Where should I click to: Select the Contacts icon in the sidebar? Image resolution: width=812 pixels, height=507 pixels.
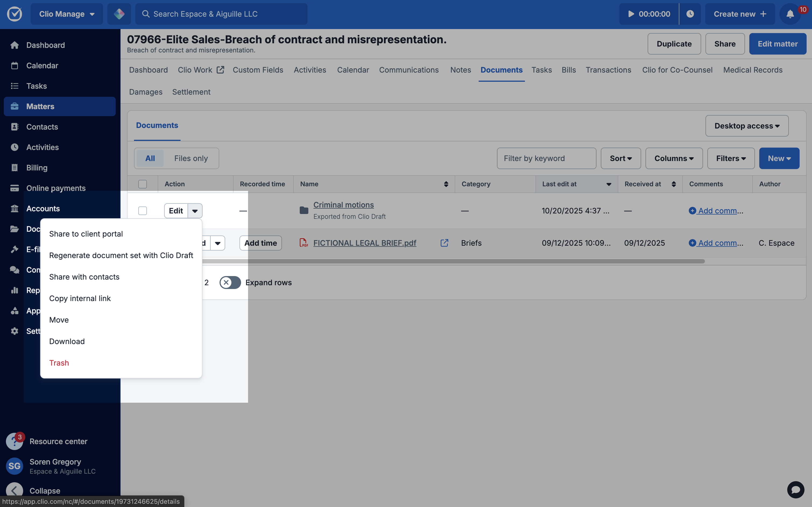click(15, 127)
